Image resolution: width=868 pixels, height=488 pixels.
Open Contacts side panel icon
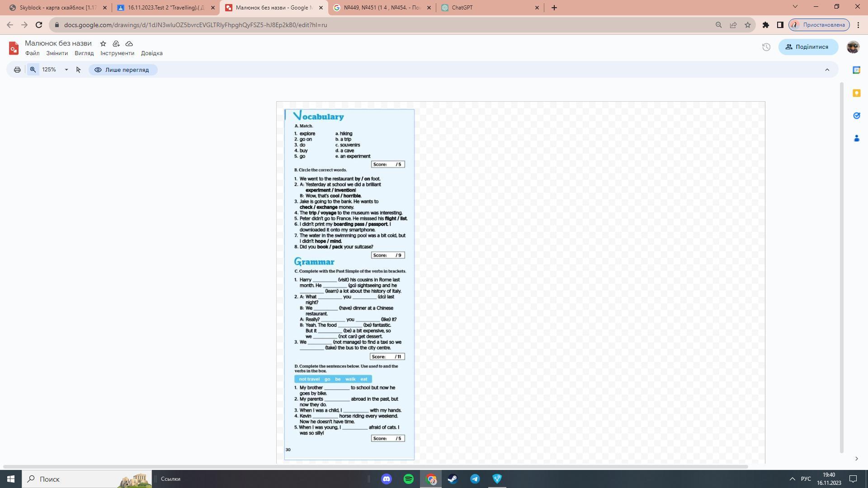click(856, 138)
